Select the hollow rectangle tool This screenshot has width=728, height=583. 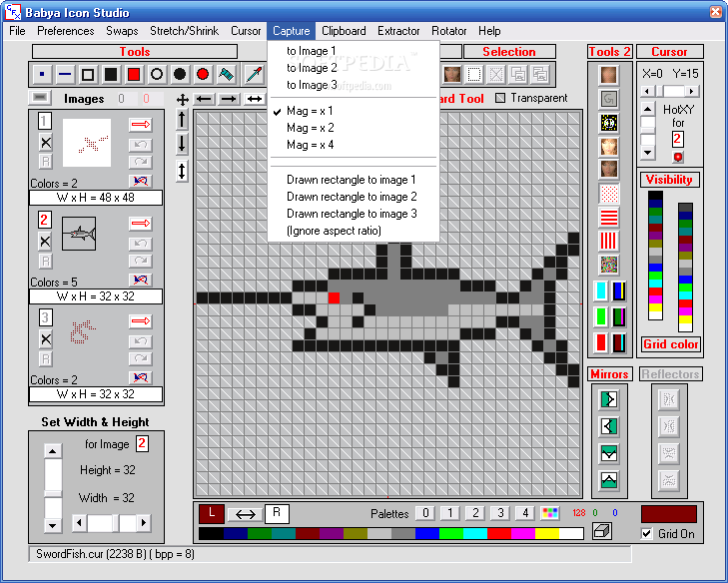point(88,74)
